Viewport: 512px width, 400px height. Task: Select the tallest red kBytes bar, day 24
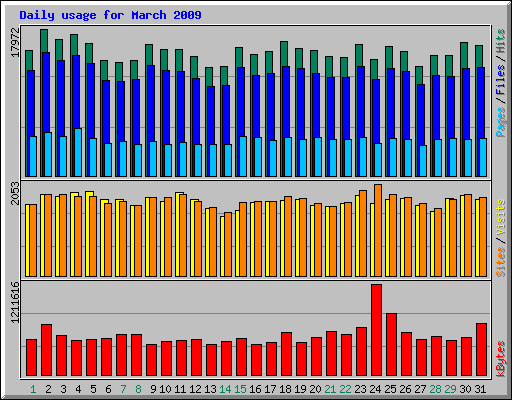[377, 330]
